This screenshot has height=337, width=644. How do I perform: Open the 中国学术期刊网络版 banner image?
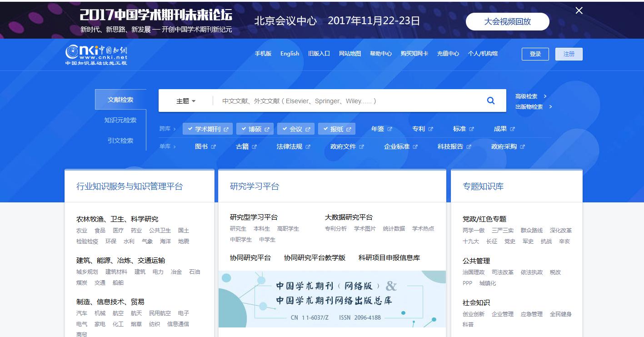(x=332, y=299)
